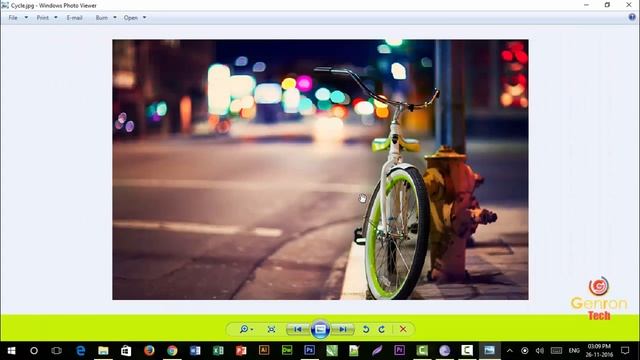
Task: Open the zoom magnifier control
Action: [246, 329]
